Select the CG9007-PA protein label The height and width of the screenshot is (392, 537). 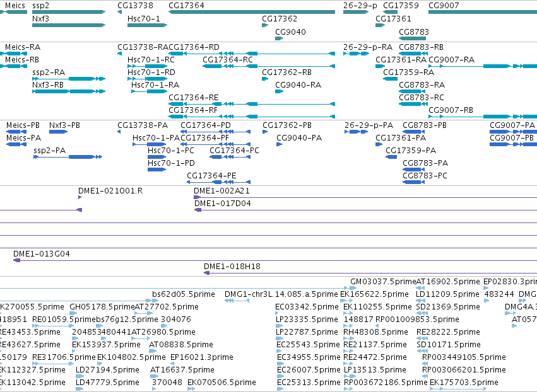coord(512,125)
